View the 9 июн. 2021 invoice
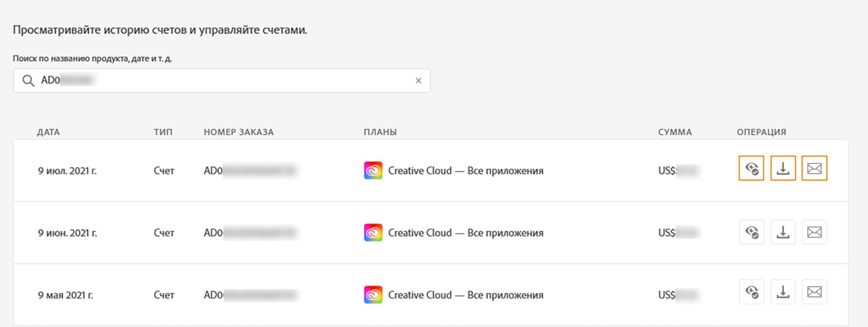The height and width of the screenshot is (327, 868). click(751, 232)
